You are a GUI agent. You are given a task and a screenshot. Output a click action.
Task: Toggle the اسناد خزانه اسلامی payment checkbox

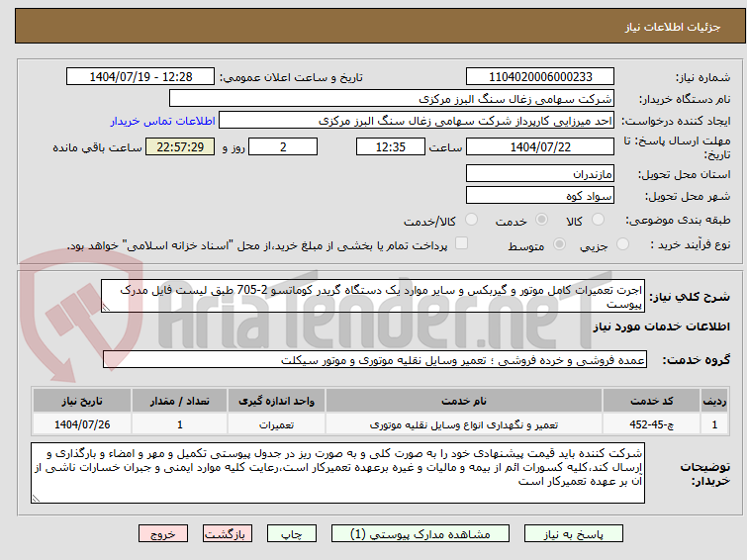pos(461,243)
